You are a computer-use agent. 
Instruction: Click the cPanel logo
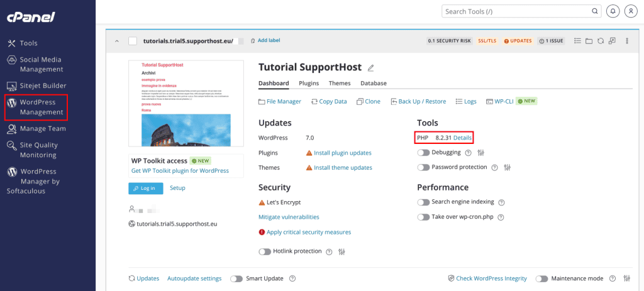[30, 17]
